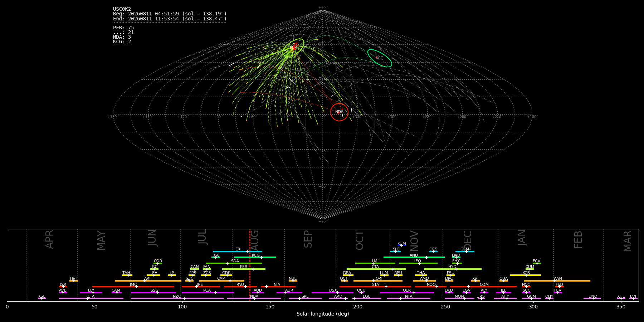Click the CAP shower bar in timeline
Viewport: 644px width, 322px height.
pyautogui.click(x=222, y=281)
